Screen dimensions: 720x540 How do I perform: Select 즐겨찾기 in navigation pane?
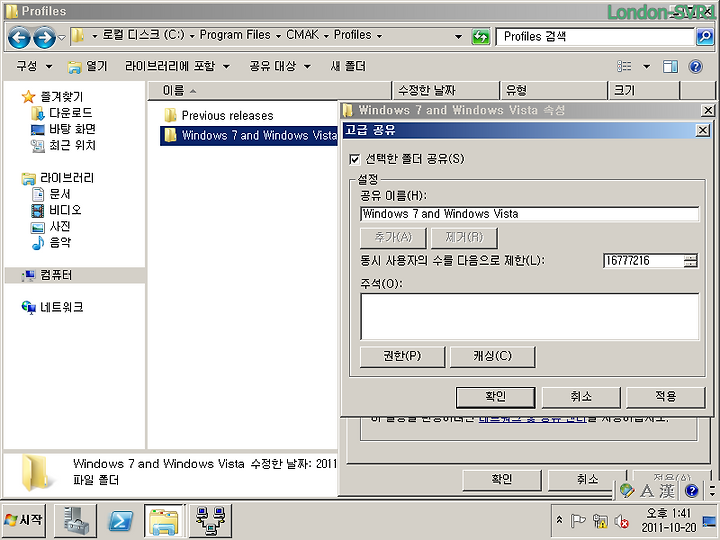coord(52,96)
